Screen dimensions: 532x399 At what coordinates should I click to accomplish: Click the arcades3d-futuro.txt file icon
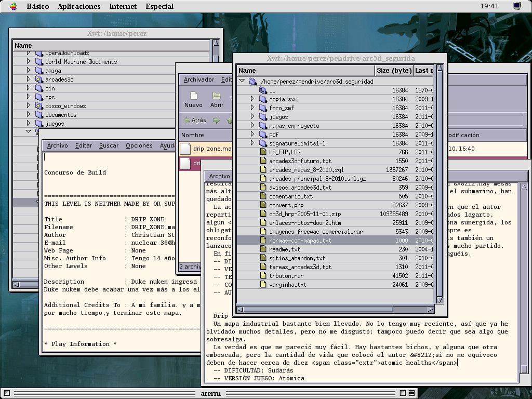point(263,161)
